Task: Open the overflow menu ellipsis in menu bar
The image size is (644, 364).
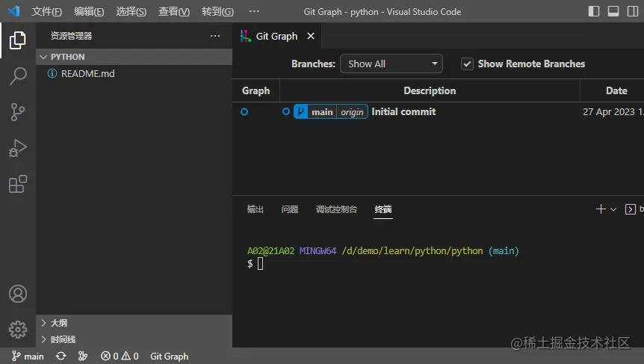Action: click(x=254, y=11)
